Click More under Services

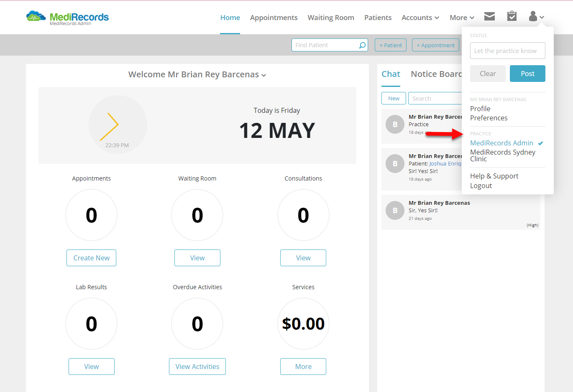[303, 367]
